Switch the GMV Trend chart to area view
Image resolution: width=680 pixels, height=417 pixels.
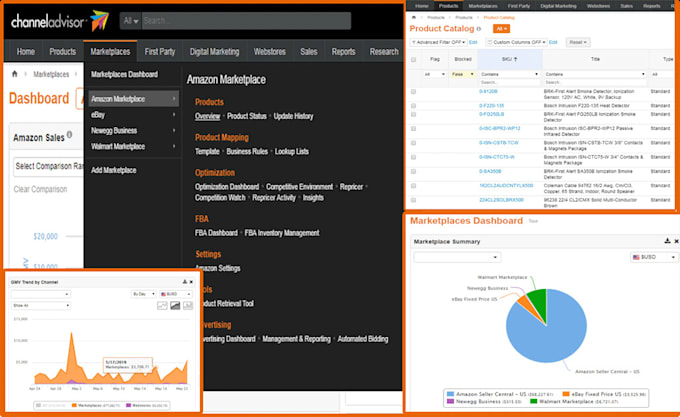tap(175, 306)
